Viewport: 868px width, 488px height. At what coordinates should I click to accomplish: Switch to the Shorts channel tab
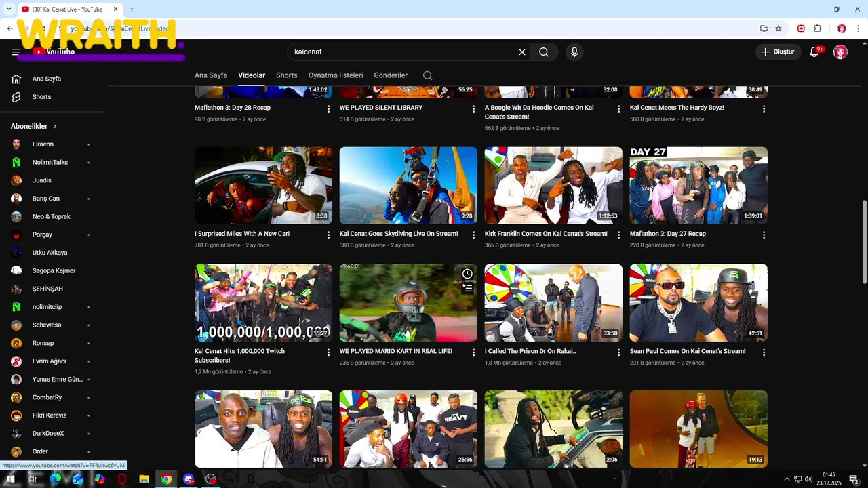point(287,75)
